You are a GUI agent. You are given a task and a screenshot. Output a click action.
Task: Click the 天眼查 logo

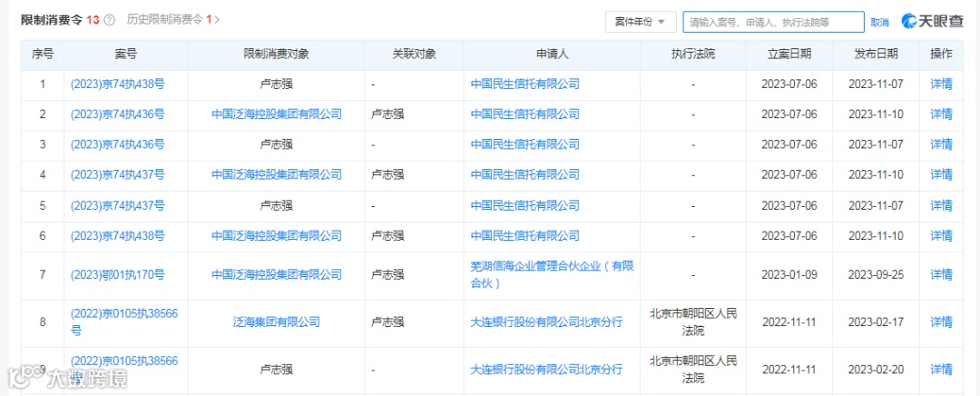coord(933,21)
